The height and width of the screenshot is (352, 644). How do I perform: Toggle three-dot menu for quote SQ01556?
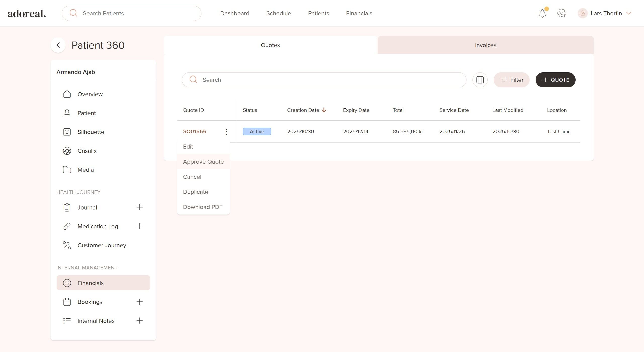coord(226,132)
